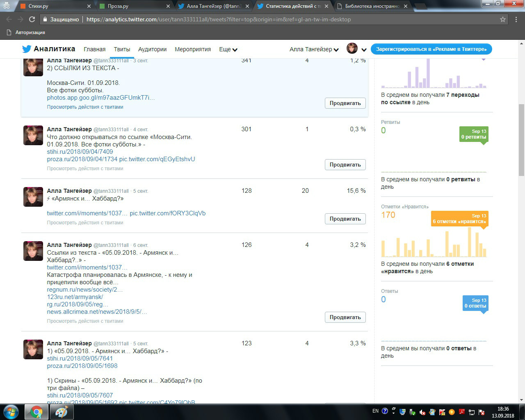Click the page vertical scrollbar thumb

click(521, 139)
